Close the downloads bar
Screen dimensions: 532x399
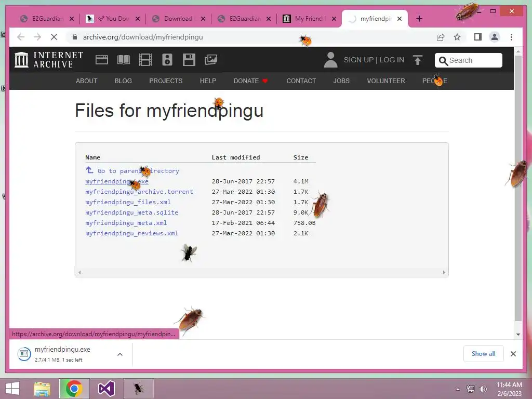click(513, 354)
